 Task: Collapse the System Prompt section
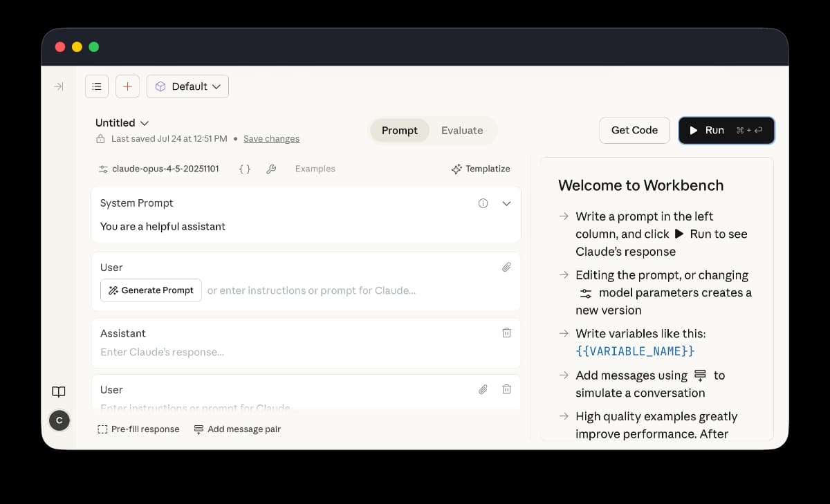click(506, 203)
